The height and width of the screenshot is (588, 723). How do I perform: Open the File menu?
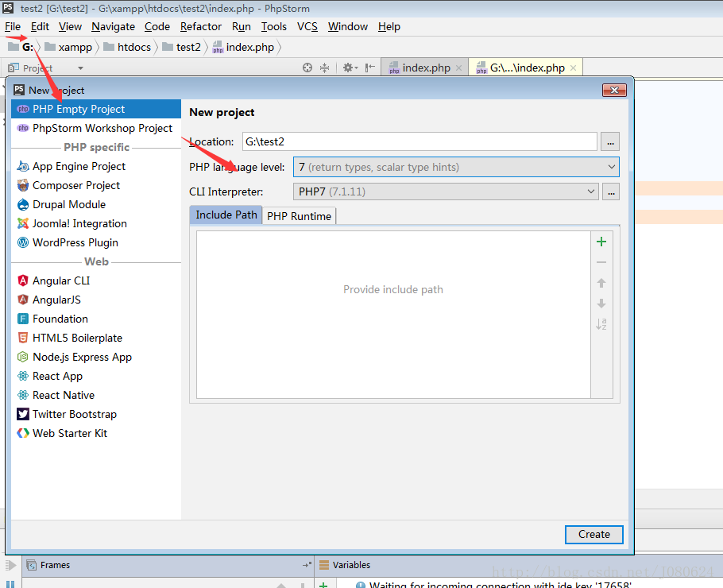pos(13,27)
